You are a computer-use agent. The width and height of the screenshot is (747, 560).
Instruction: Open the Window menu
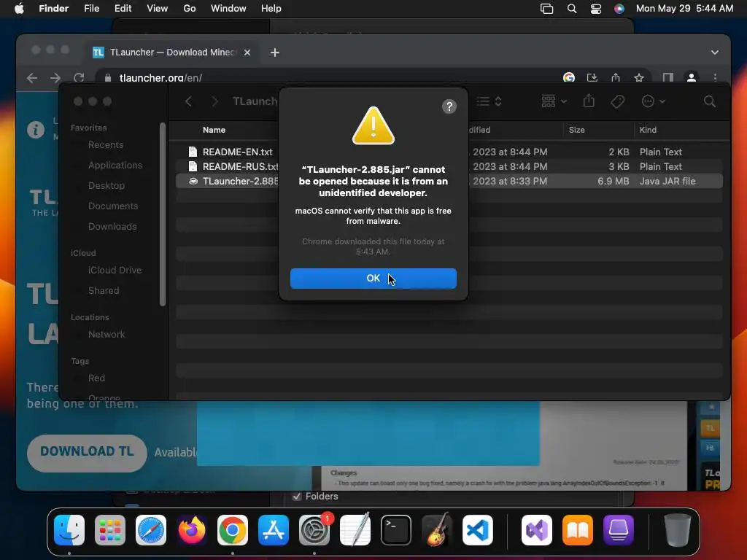click(x=228, y=9)
